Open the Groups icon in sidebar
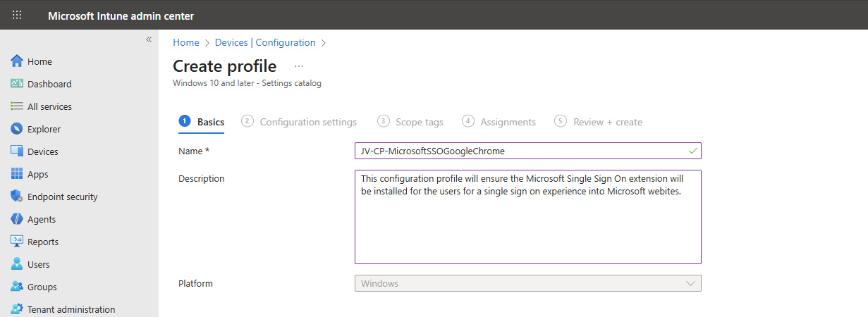The image size is (868, 317). (17, 287)
